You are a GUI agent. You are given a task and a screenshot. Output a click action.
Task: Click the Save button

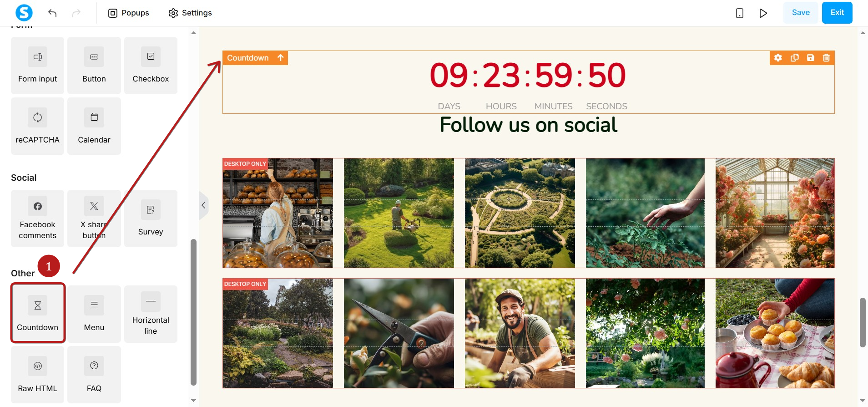pyautogui.click(x=801, y=13)
